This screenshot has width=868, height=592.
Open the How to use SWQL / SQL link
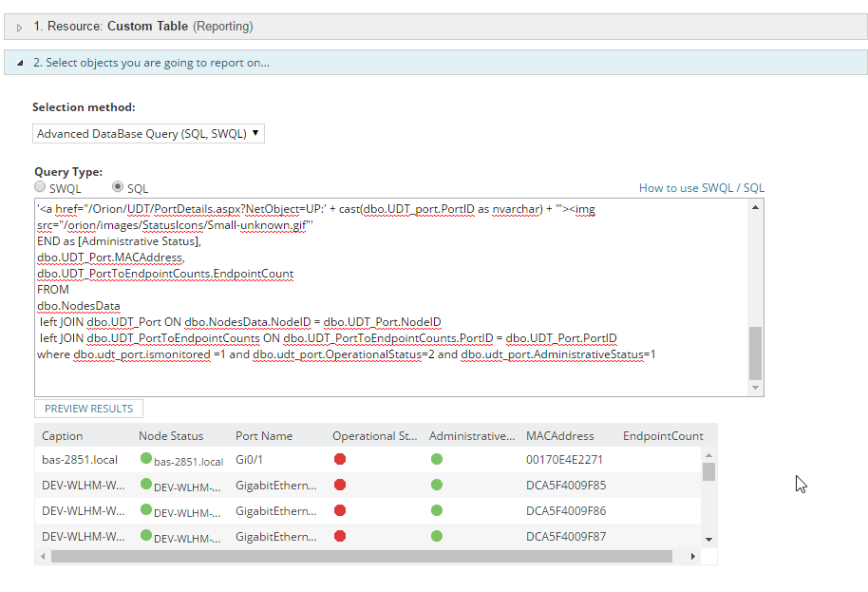(702, 188)
